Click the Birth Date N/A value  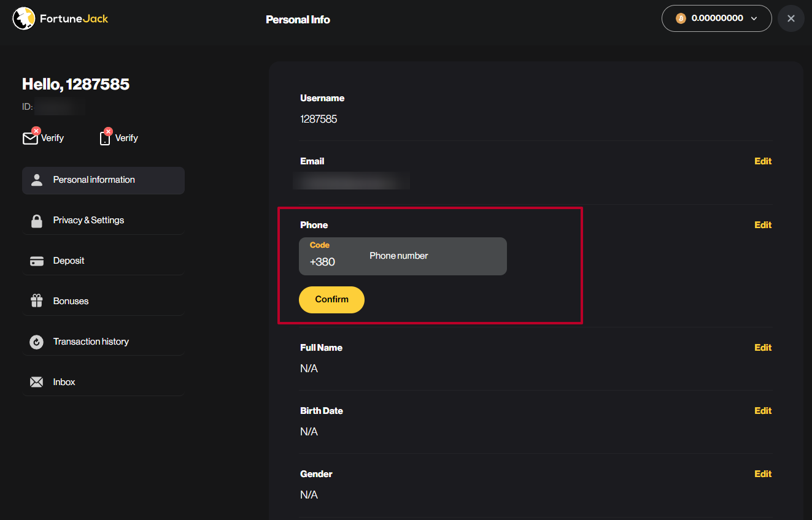(309, 432)
